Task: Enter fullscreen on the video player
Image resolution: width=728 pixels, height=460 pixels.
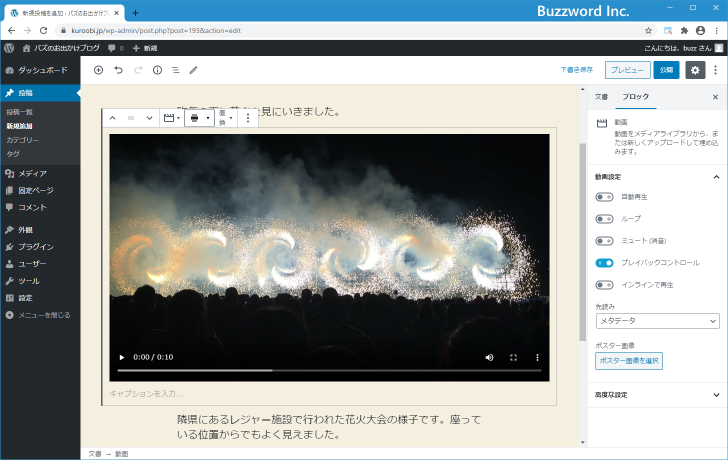Action: coord(514,357)
